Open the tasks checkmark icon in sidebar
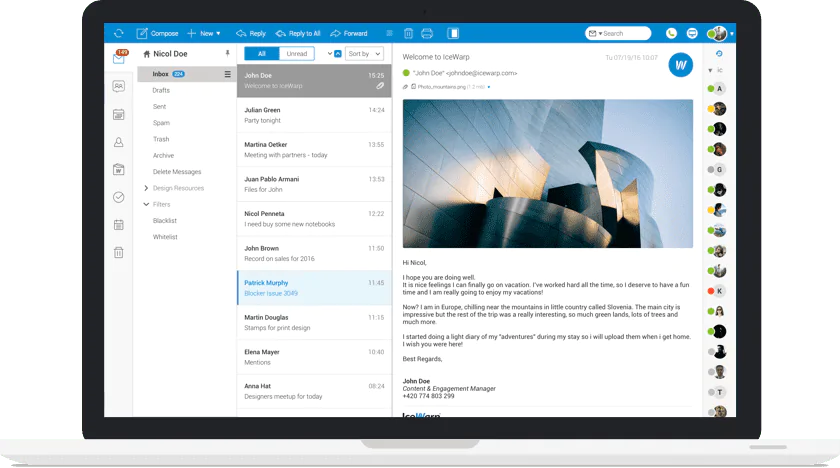The width and height of the screenshot is (840, 468). 119,197
